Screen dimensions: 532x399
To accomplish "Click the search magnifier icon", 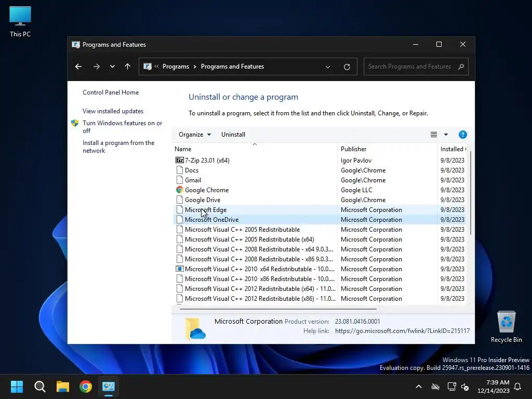I will click(461, 66).
